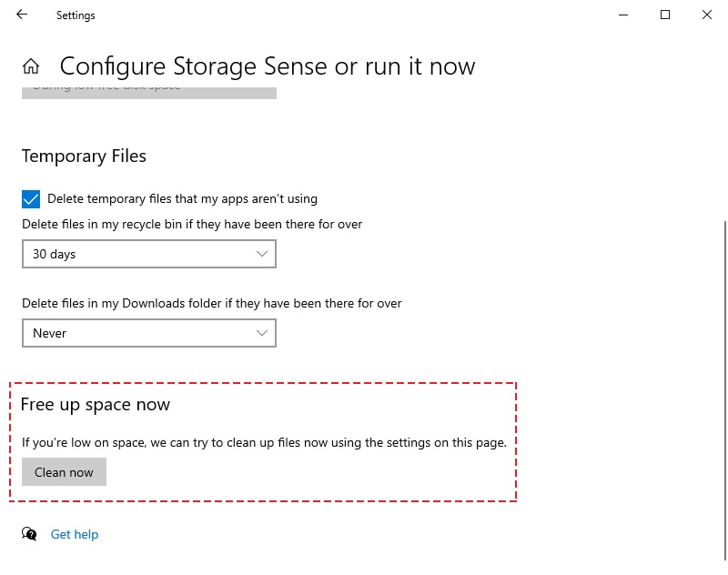Click the chevron inside the Never combo box
The width and height of the screenshot is (728, 575).
262,333
